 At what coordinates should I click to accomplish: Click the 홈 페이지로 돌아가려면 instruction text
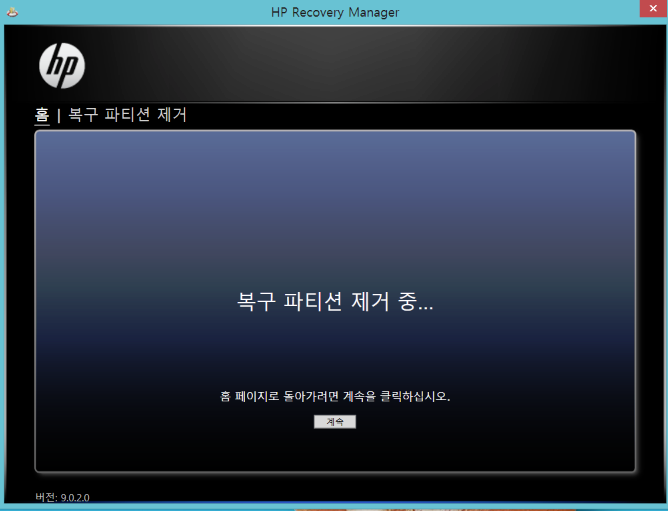click(335, 396)
